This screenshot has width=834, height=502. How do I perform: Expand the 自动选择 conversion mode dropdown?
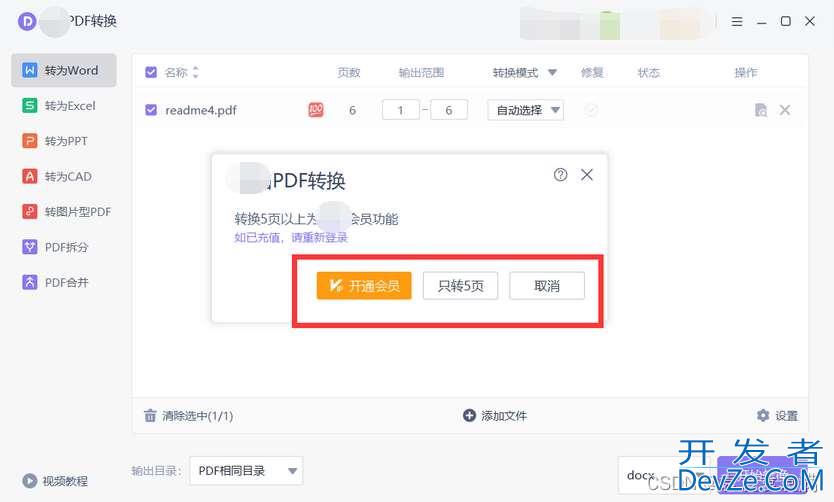pyautogui.click(x=555, y=110)
